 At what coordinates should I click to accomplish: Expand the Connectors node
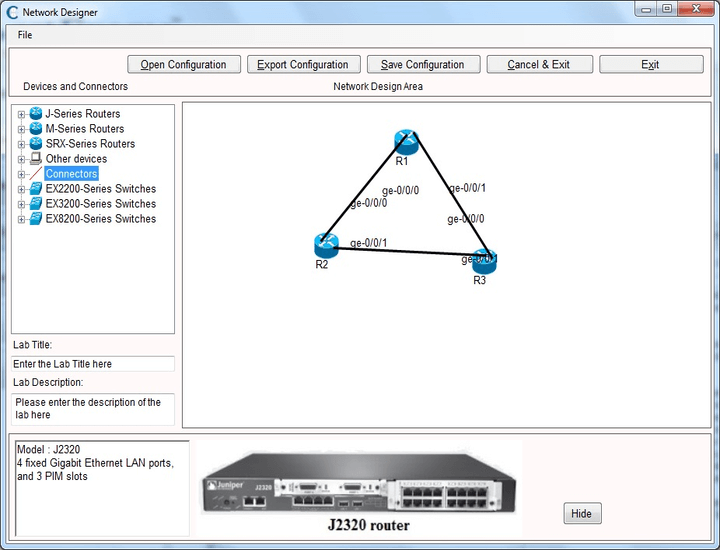point(21,174)
